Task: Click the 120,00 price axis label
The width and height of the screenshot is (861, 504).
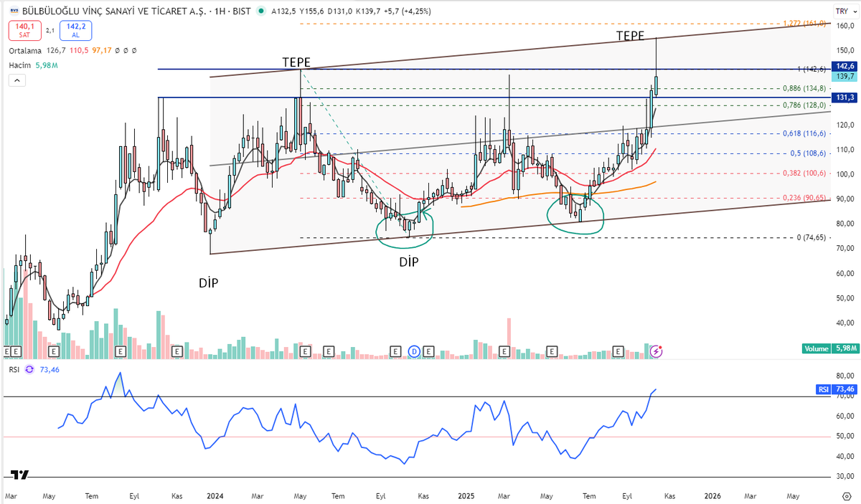Action: pyautogui.click(x=844, y=125)
